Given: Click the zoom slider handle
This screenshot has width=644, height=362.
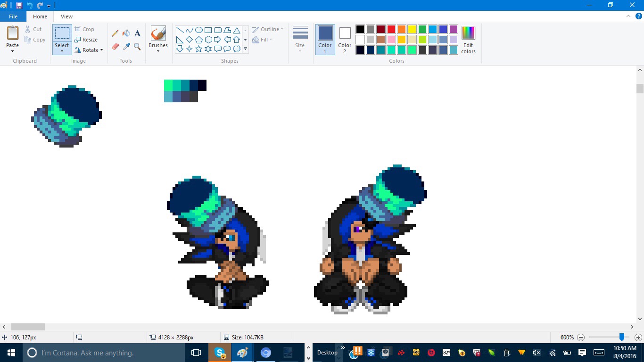Looking at the screenshot, I should coord(622,337).
